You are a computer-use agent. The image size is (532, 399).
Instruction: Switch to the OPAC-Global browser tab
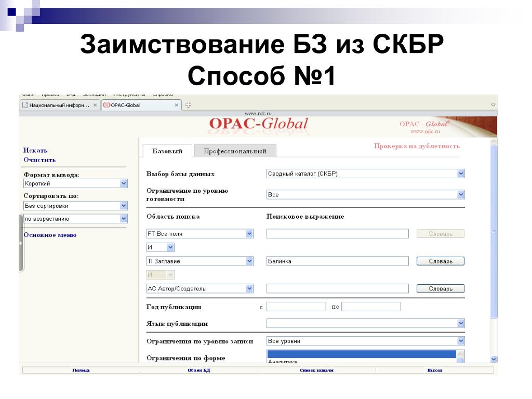[141, 105]
